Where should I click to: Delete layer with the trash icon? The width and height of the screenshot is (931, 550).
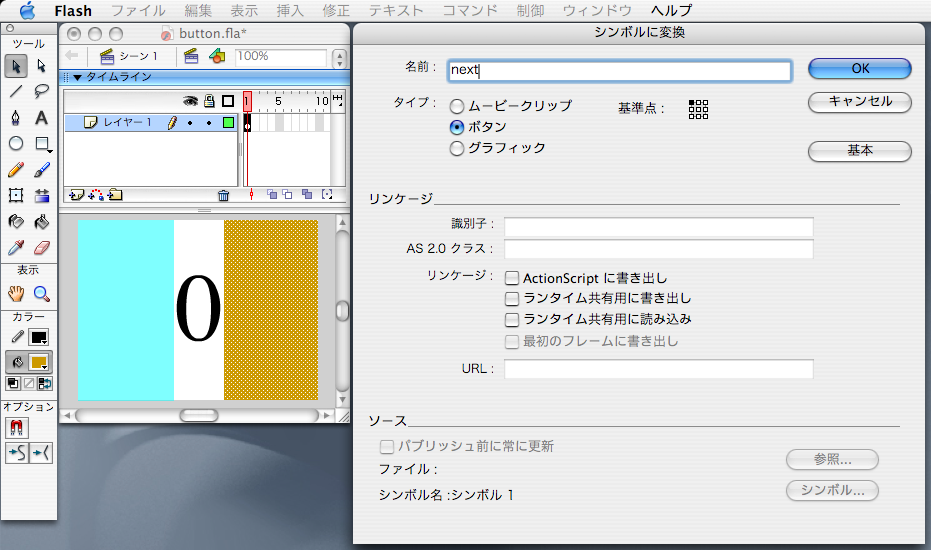(223, 196)
